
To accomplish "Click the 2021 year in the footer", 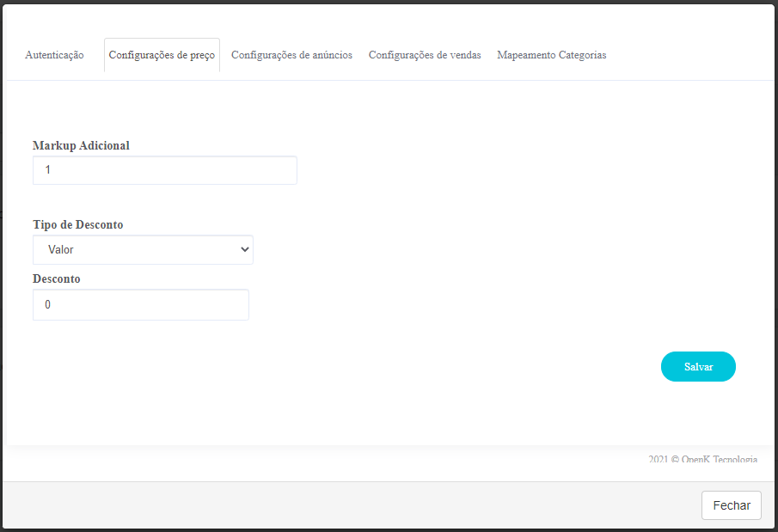I will 659,459.
